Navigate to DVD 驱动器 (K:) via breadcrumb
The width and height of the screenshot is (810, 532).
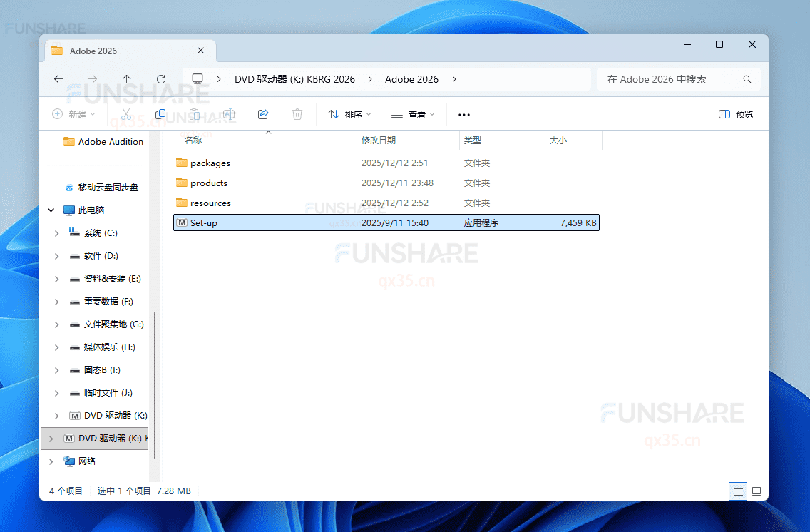(x=295, y=79)
